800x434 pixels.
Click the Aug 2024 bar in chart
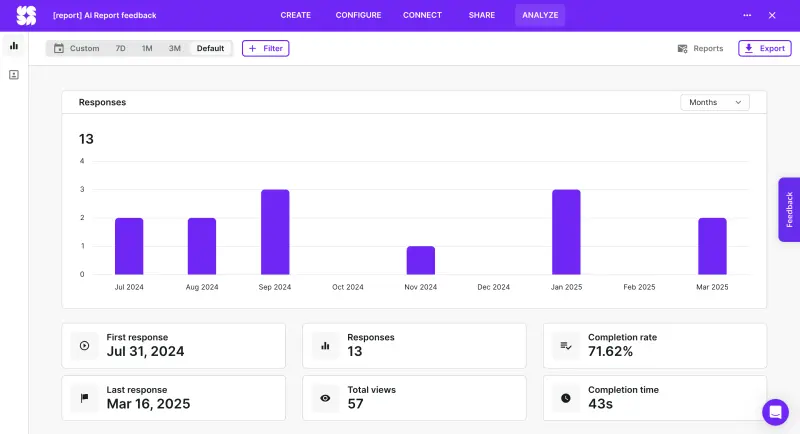point(202,246)
